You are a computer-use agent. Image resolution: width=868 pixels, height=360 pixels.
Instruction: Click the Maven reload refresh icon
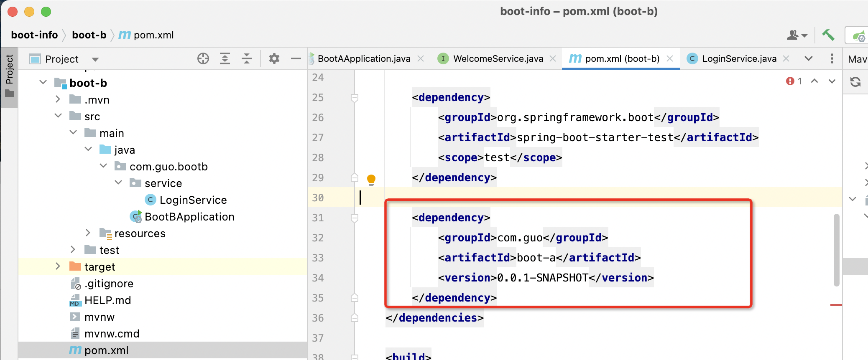click(855, 82)
